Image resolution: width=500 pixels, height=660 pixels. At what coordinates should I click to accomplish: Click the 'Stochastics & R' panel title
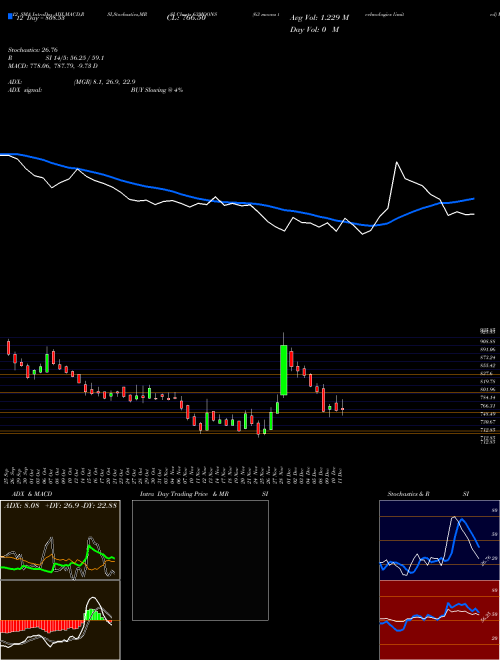409,494
